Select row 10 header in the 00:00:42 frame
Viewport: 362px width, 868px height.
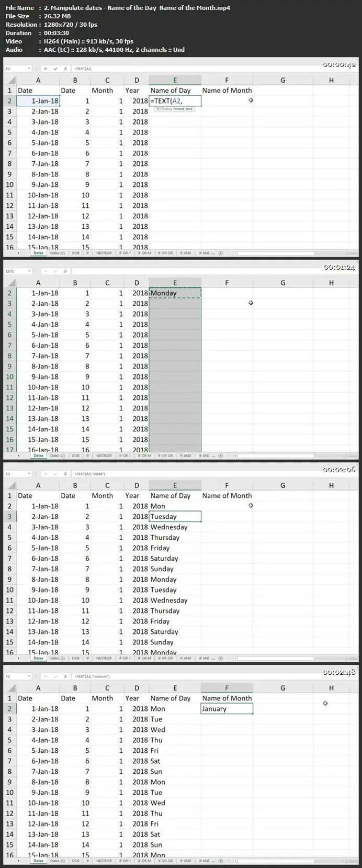pyautogui.click(x=9, y=184)
